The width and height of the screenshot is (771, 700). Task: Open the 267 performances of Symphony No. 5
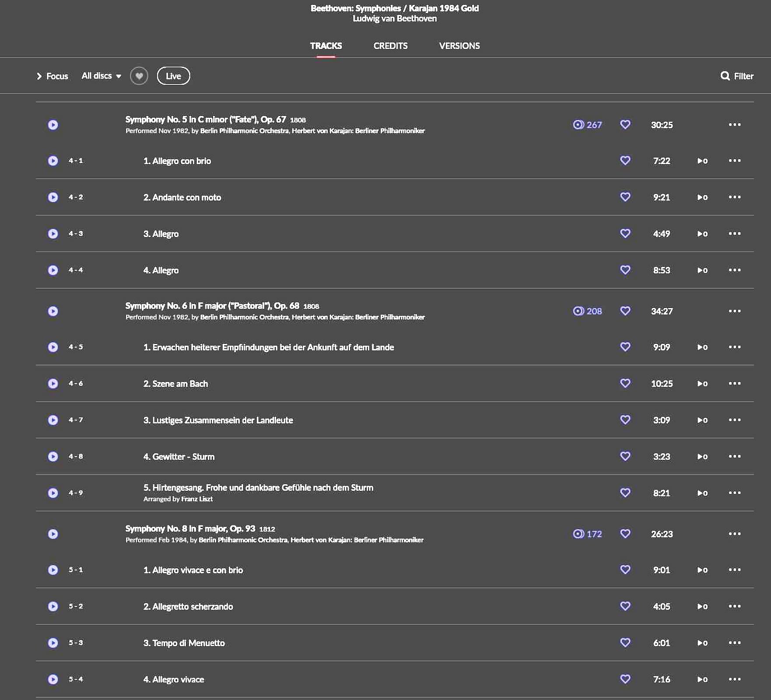(x=587, y=125)
